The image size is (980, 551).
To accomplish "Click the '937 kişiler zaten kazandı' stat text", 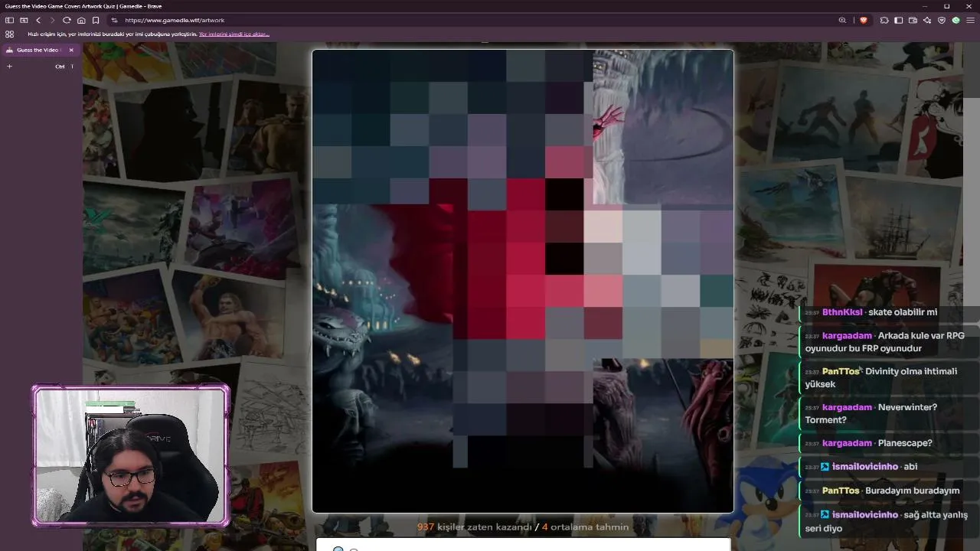I will click(x=474, y=527).
